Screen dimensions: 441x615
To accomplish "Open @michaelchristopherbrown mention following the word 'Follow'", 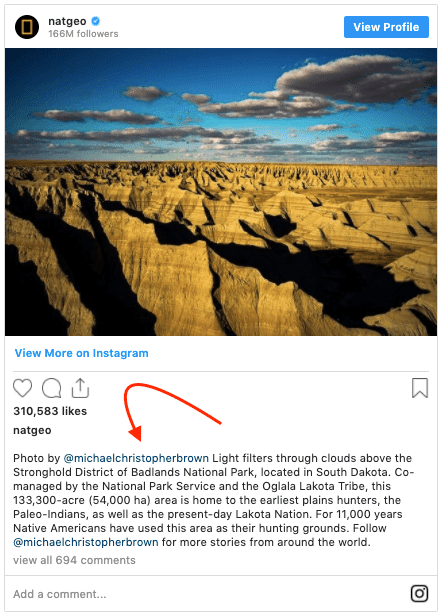I will 86,542.
